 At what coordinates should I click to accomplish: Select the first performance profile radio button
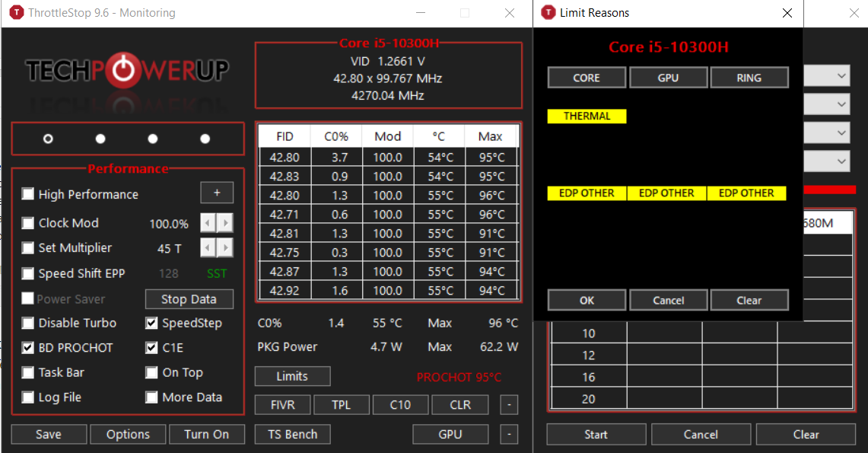[x=48, y=139]
